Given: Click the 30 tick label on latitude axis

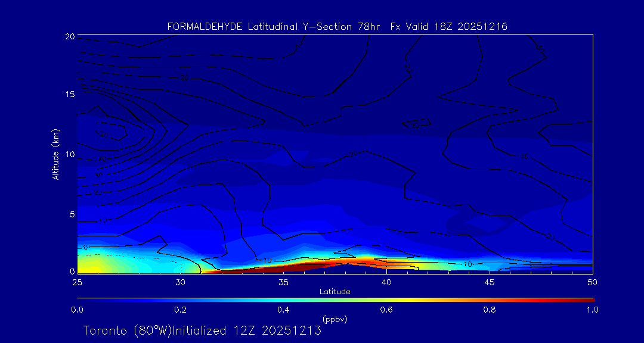Looking at the screenshot, I should coord(180,282).
